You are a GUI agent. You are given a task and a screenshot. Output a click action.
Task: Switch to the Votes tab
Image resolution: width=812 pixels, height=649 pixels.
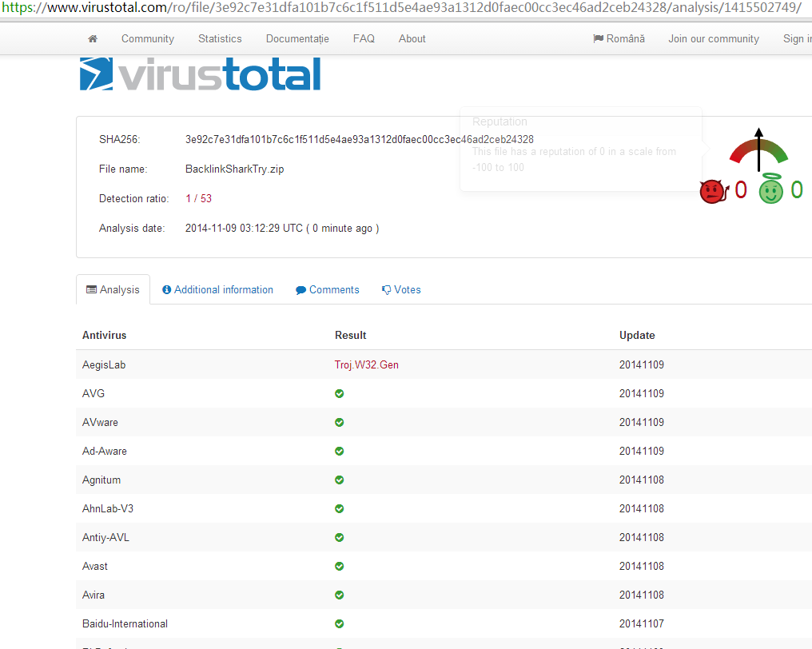tap(401, 289)
